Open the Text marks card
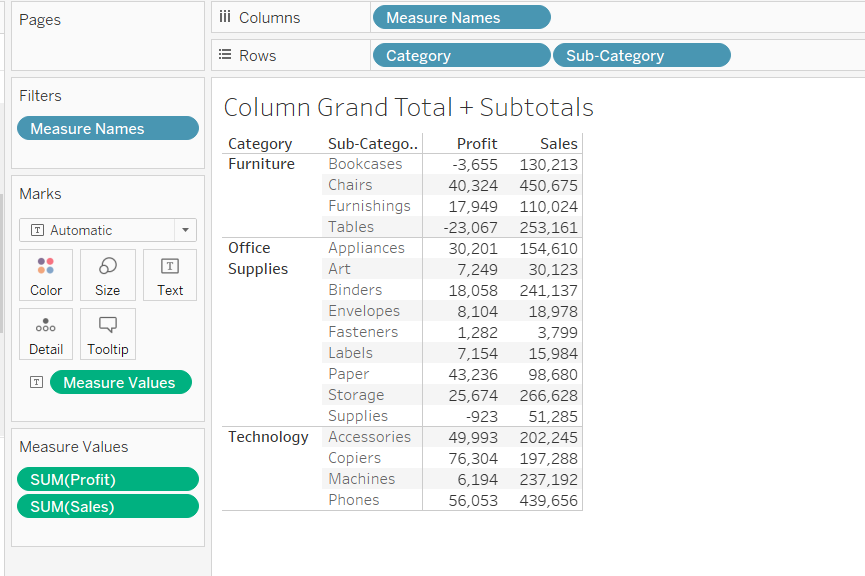Viewport: 865px width, 576px height. tap(170, 275)
